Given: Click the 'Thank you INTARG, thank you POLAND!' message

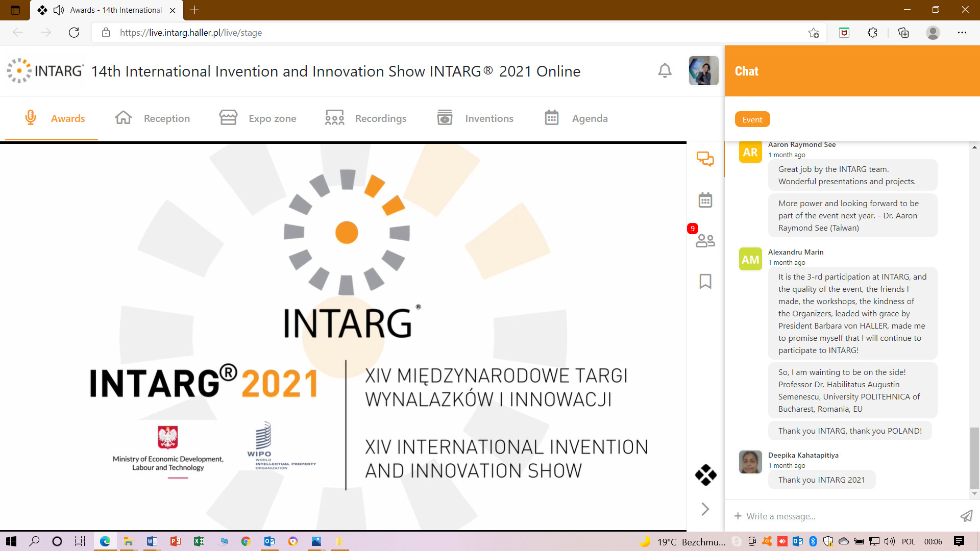Looking at the screenshot, I should point(850,431).
